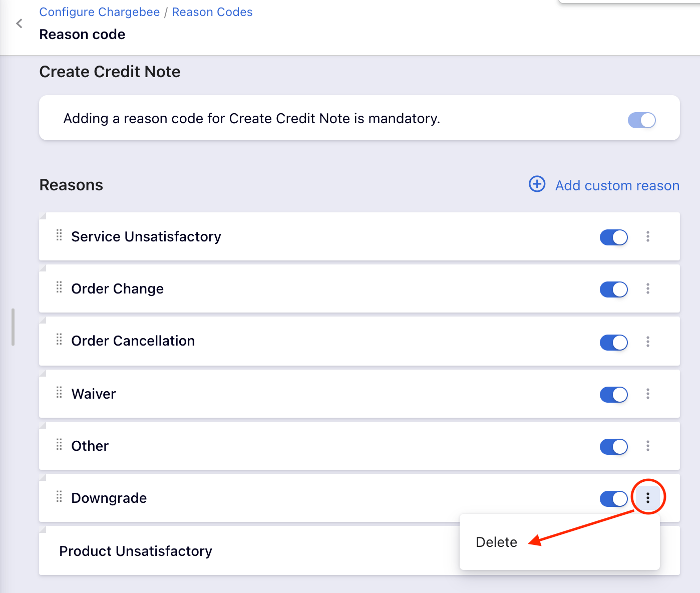Open more options for Order Cancellation
700x593 pixels.
(x=648, y=342)
